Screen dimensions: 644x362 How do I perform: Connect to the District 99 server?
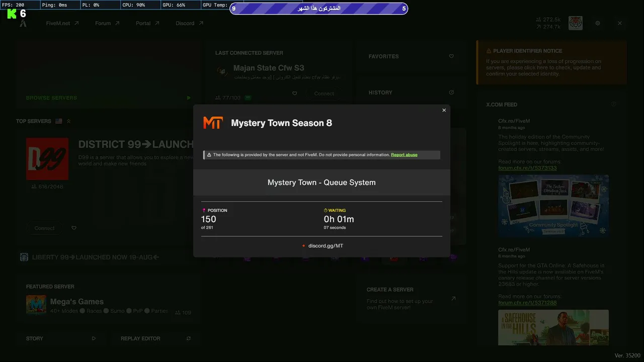[45, 228]
